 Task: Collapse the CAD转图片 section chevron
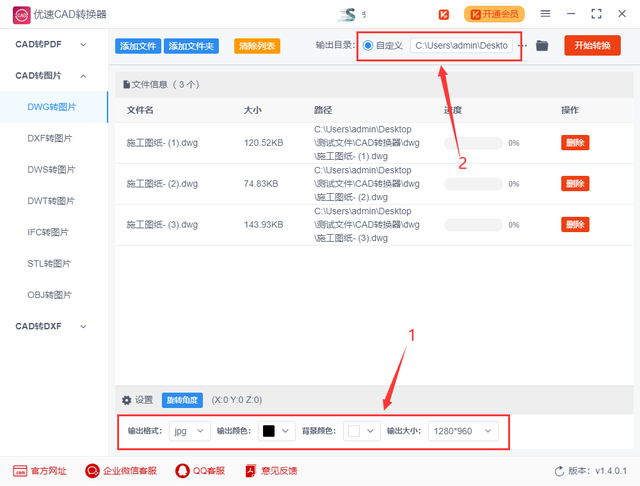[x=83, y=76]
